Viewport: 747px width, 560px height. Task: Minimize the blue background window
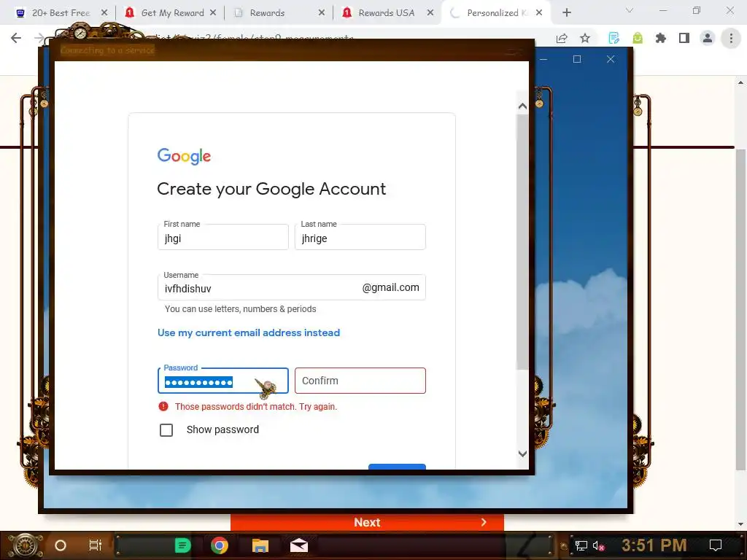tap(543, 59)
